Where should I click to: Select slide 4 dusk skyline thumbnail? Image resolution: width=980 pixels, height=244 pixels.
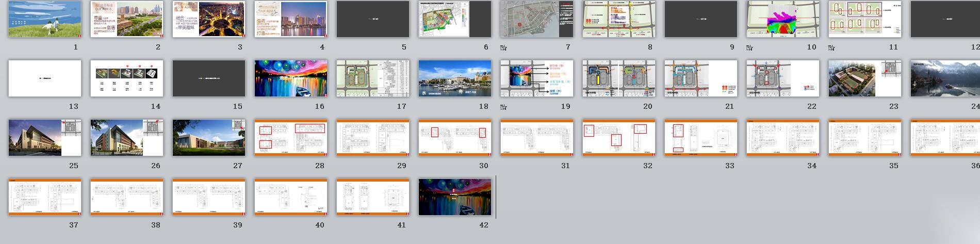click(x=291, y=19)
